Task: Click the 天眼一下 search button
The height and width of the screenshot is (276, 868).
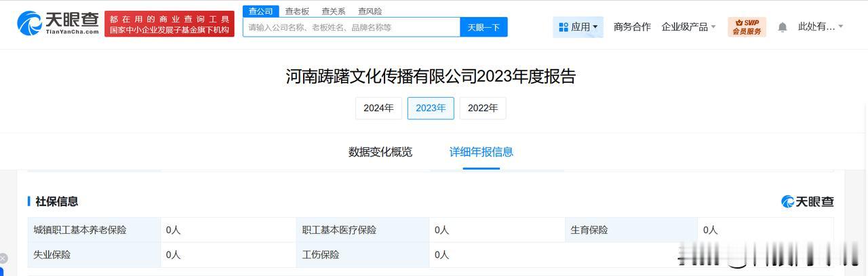Action: [x=484, y=27]
